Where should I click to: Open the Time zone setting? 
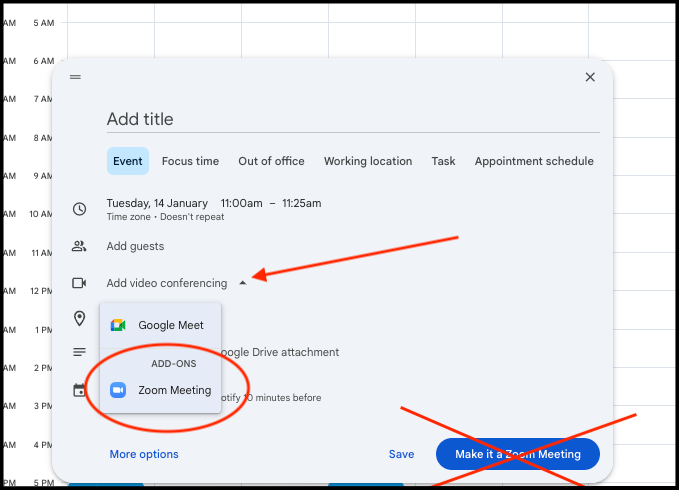pos(129,217)
